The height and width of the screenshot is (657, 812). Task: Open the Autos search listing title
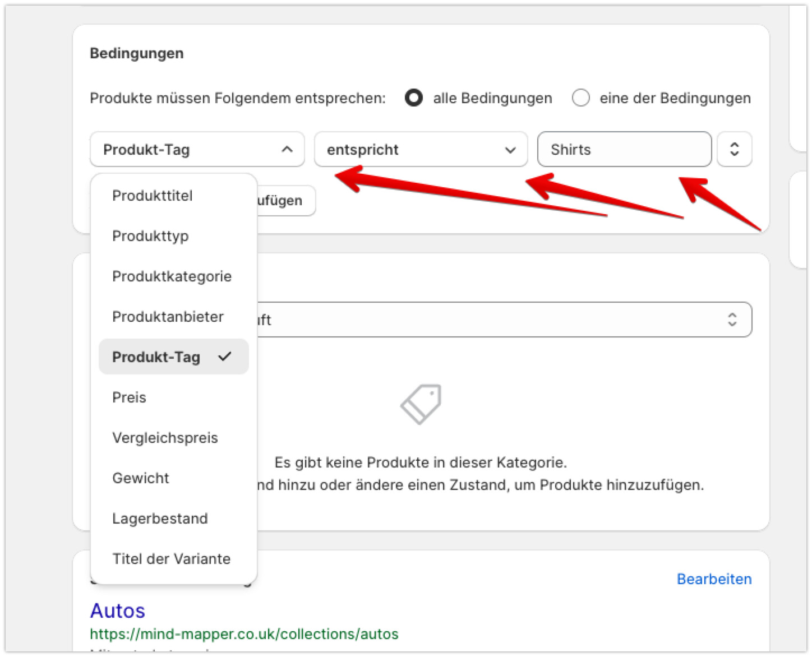coord(118,610)
